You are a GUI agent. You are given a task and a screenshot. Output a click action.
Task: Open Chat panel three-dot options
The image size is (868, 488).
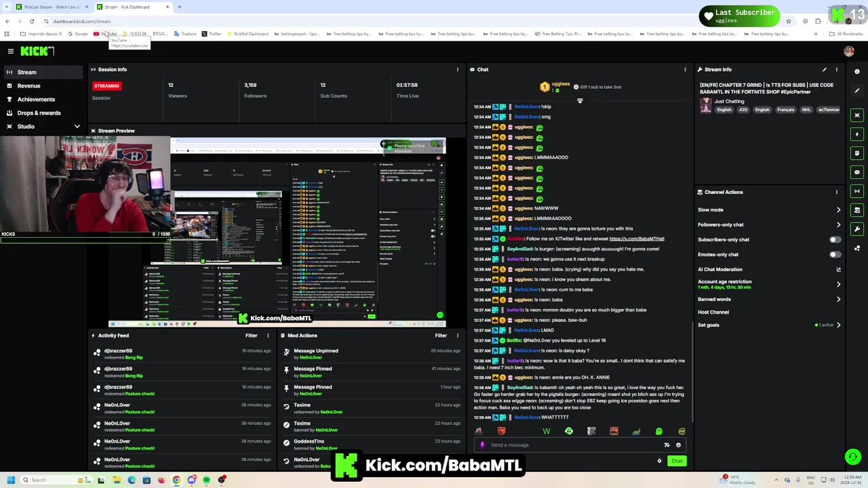pyautogui.click(x=685, y=69)
